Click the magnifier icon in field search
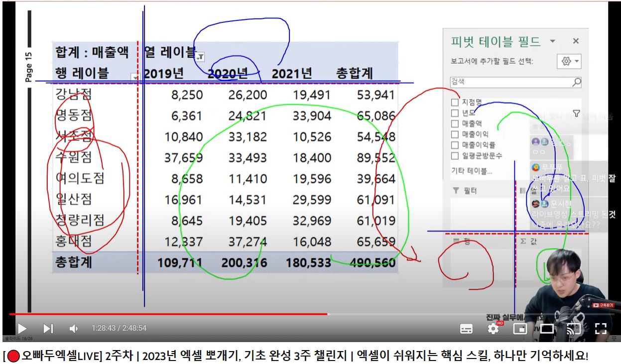The height and width of the screenshot is (364, 621). point(577,82)
